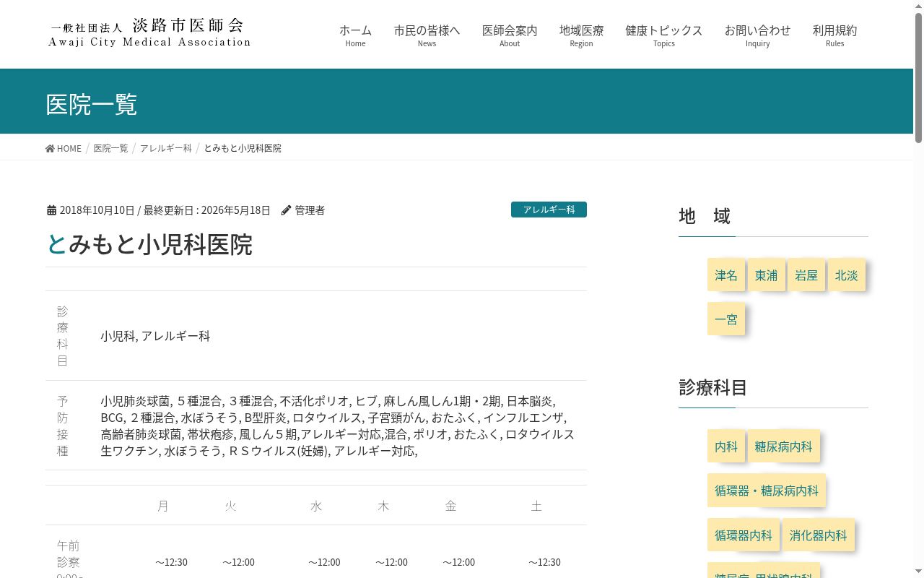Open the お問い合わせ Inquiry menu
The width and height of the screenshot is (924, 578).
coord(757,35)
